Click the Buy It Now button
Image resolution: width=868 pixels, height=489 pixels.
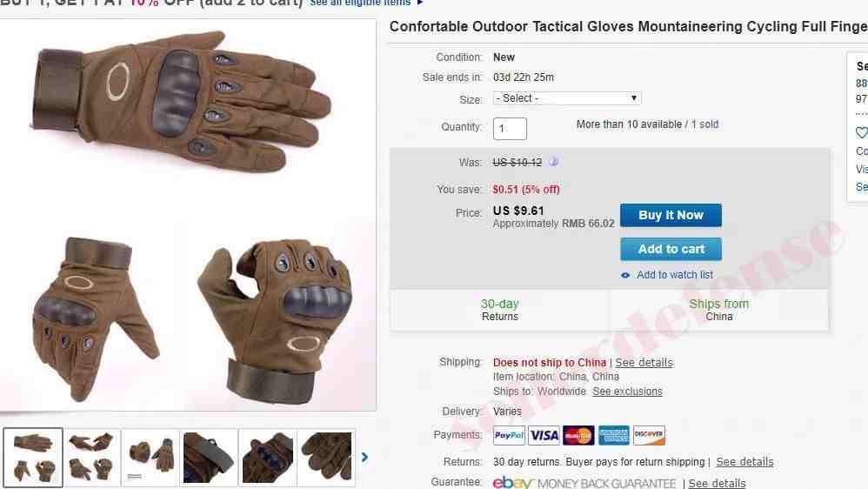click(671, 215)
